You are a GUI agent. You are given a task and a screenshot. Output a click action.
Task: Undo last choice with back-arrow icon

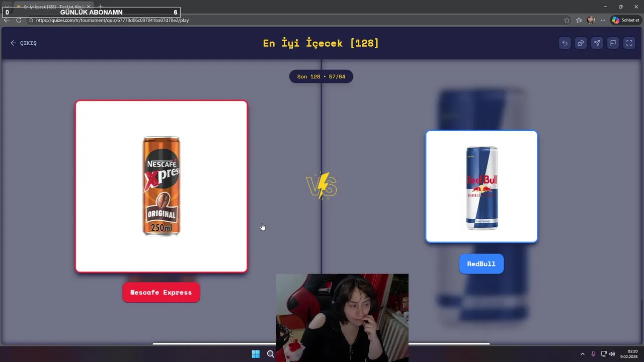pyautogui.click(x=565, y=43)
